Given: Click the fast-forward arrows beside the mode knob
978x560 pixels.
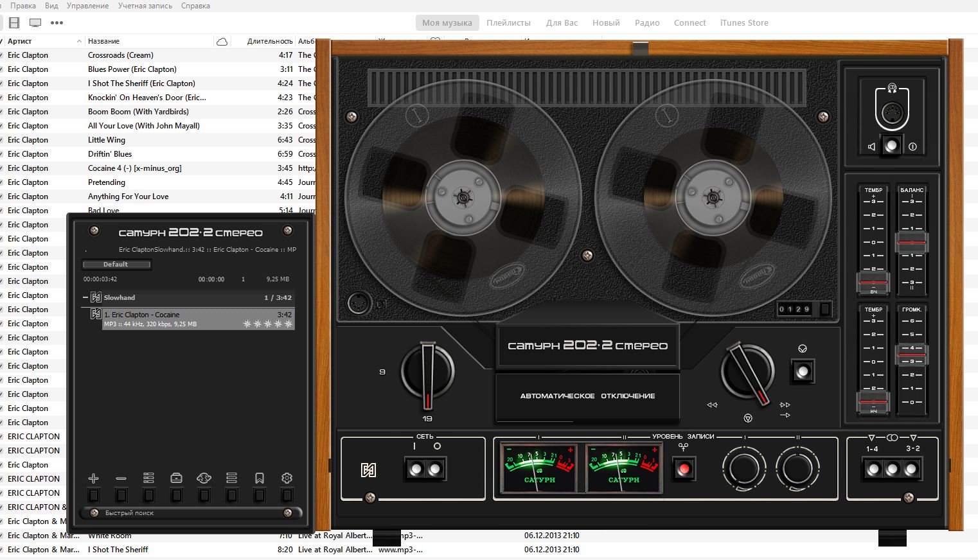Looking at the screenshot, I should click(x=785, y=405).
